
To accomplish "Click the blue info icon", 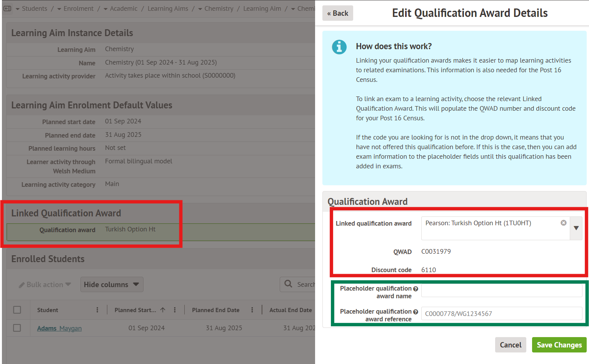I will tap(339, 47).
